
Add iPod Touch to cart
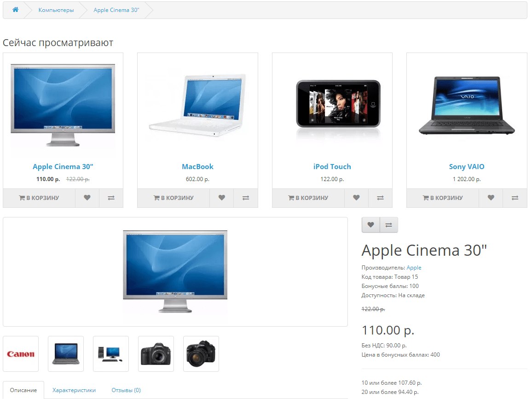308,198
